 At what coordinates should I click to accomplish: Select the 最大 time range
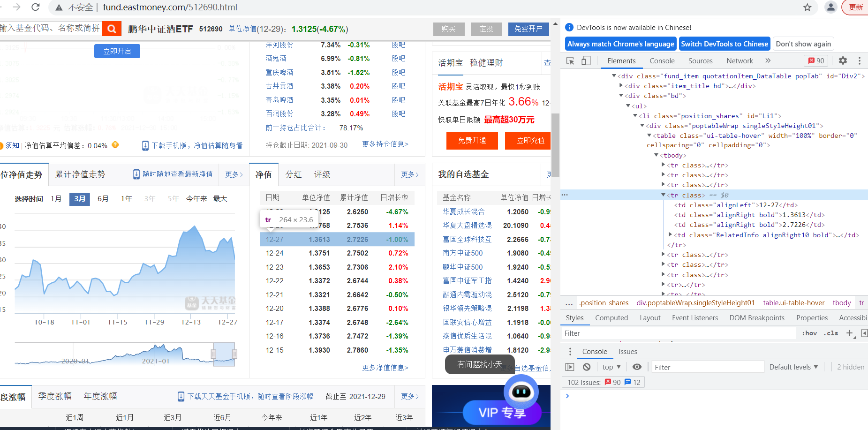220,199
